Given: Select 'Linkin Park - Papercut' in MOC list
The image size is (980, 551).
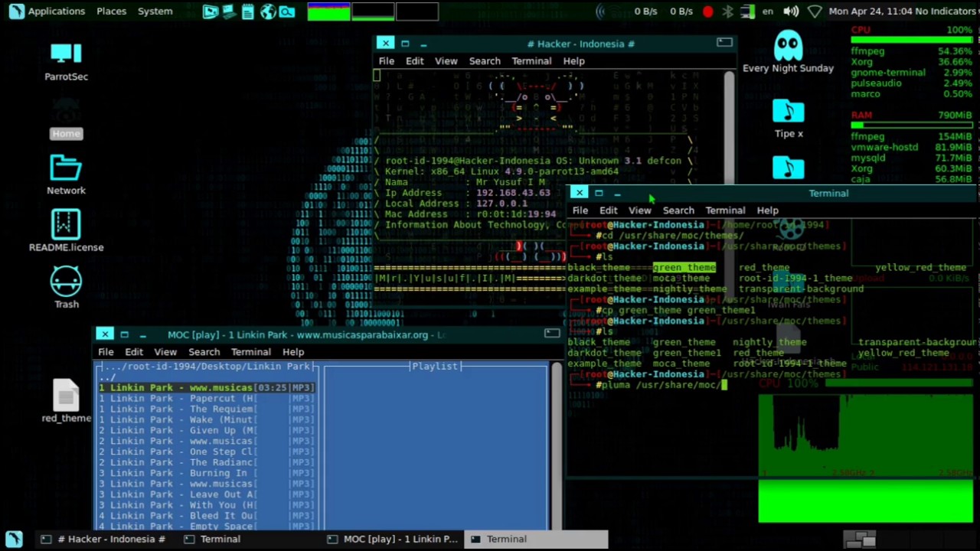Looking at the screenshot, I should click(206, 399).
